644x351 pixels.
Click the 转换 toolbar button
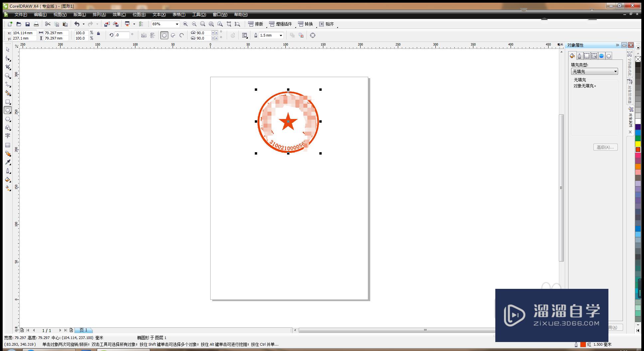(x=305, y=24)
